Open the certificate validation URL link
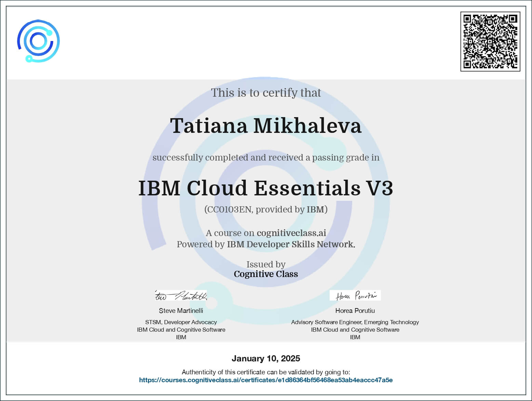This screenshot has height=401, width=532. pyautogui.click(x=266, y=380)
